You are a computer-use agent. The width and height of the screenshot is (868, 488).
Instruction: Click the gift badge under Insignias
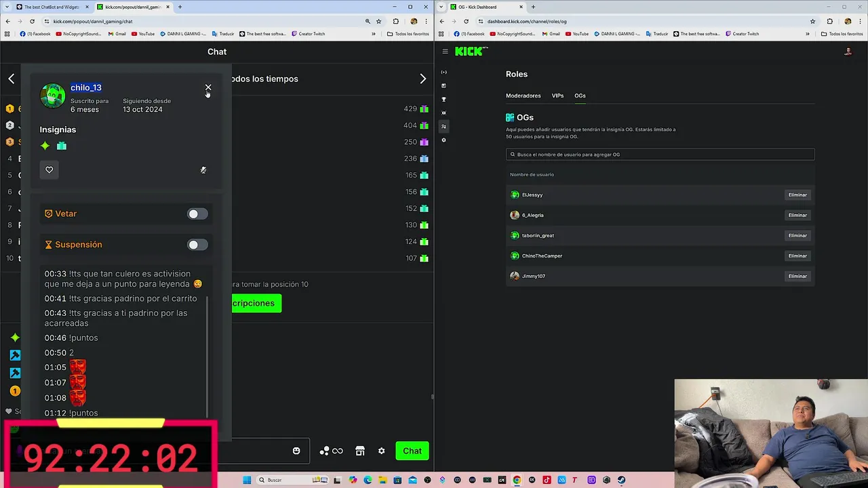point(62,146)
